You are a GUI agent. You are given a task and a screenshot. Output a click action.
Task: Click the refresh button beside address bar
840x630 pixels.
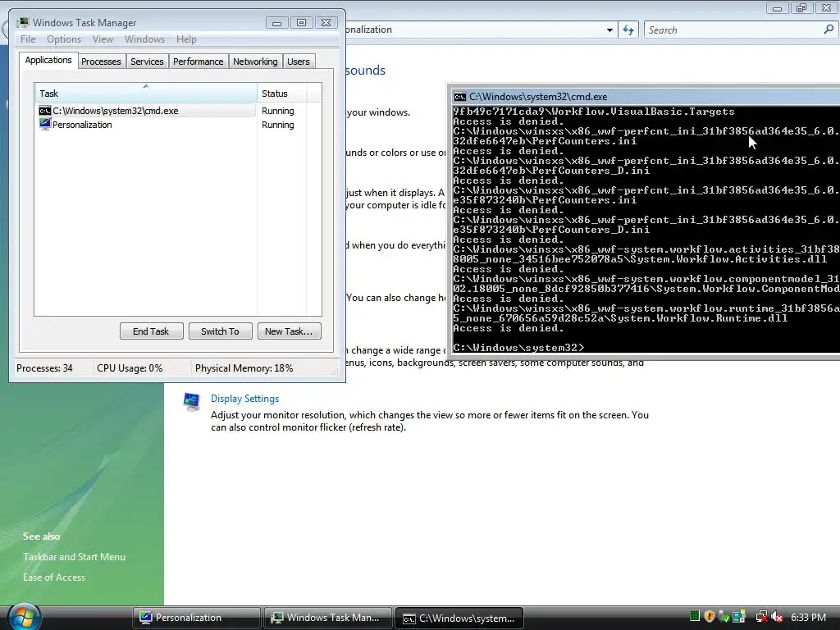(x=628, y=30)
